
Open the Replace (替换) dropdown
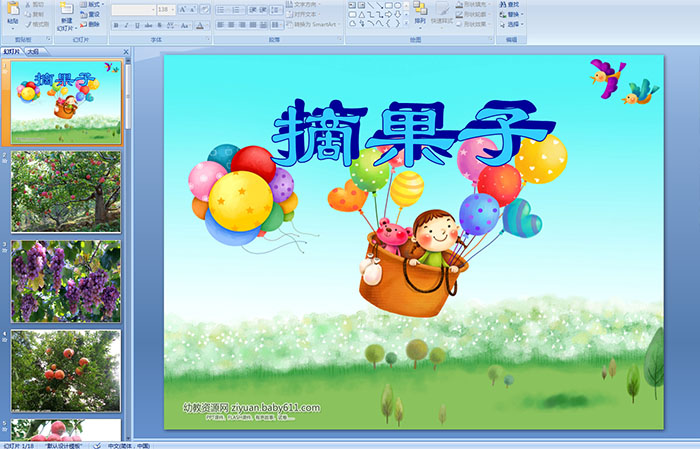coord(512,14)
